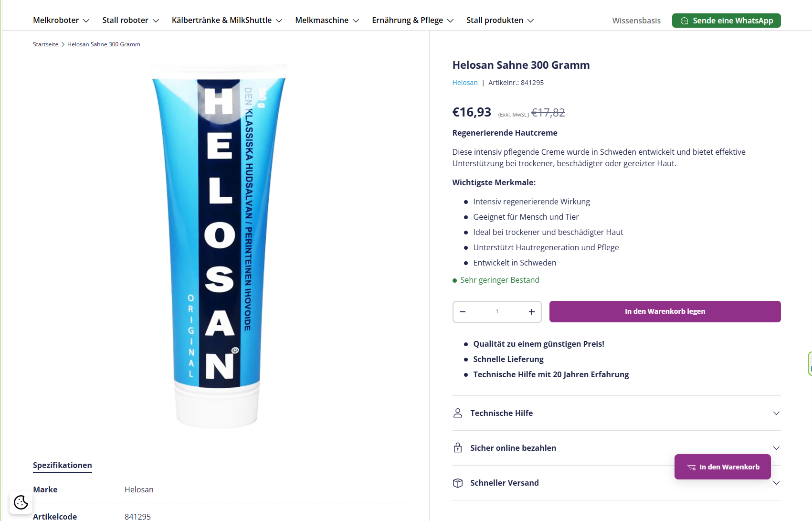Click the WhatsApp chat bubble icon
This screenshot has width=812, height=521.
(684, 21)
